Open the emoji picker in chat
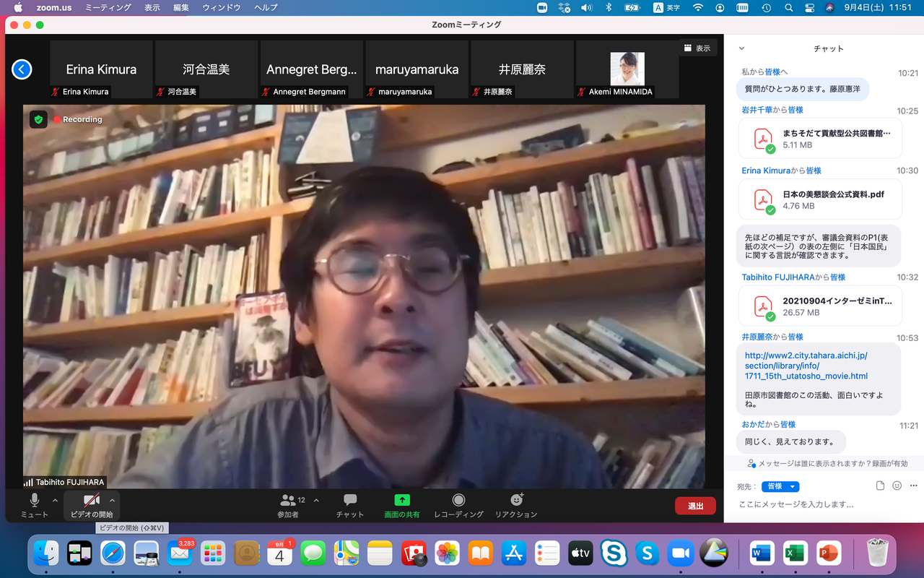 pos(897,486)
